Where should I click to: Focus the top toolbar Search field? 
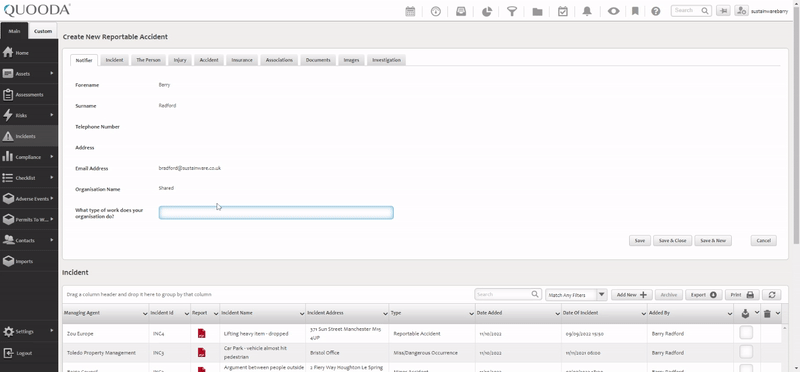(691, 11)
